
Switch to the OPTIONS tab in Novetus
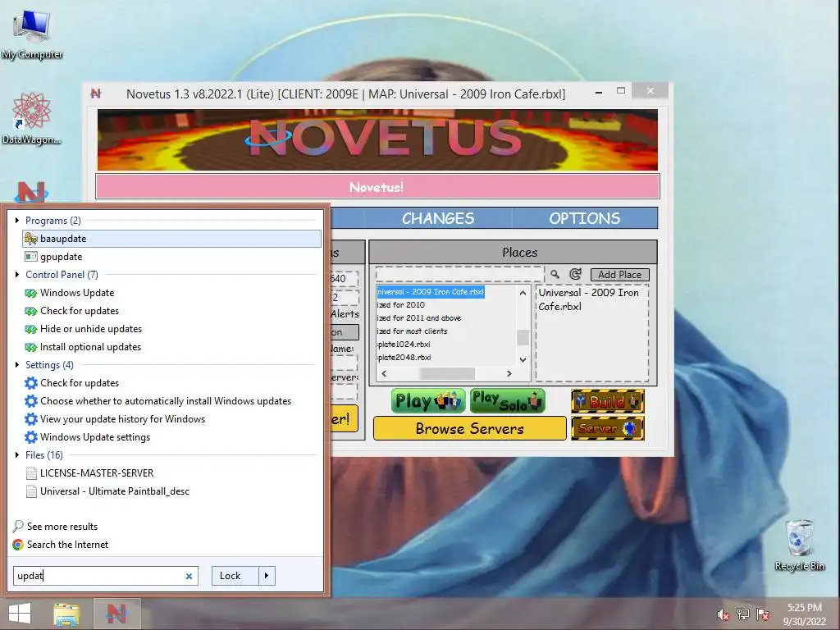tap(584, 218)
